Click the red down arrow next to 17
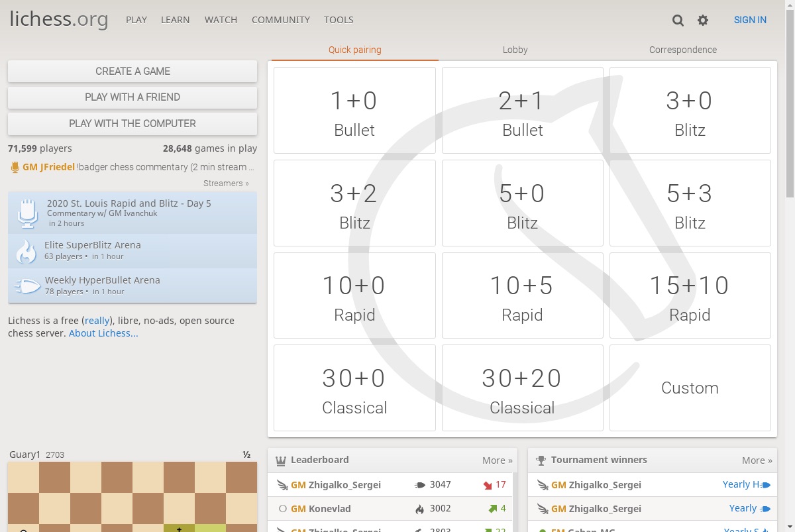The width and height of the screenshot is (795, 532). tap(488, 485)
